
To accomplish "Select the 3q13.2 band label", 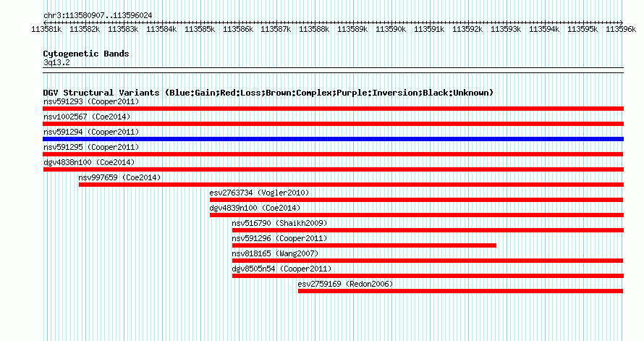I will point(56,62).
